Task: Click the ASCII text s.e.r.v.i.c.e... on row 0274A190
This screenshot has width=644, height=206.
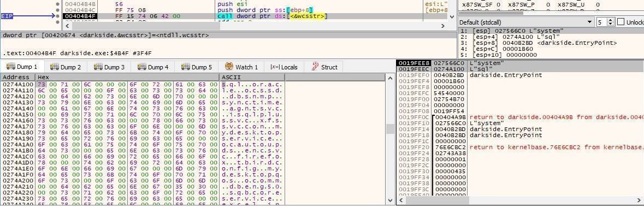Action: tap(252, 139)
